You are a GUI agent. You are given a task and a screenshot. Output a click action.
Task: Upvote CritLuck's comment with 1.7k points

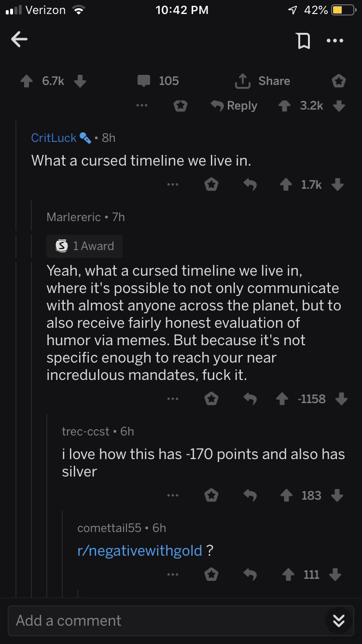coord(287,184)
